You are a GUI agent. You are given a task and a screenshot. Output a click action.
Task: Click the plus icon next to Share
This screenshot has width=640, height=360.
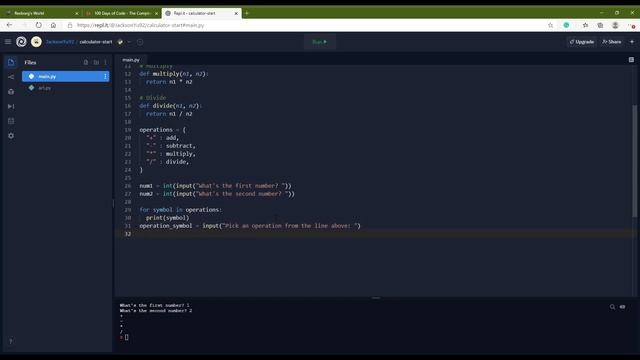pyautogui.click(x=632, y=42)
